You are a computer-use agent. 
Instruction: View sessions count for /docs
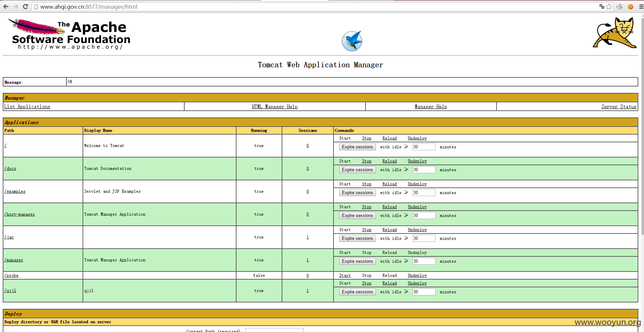tap(308, 169)
